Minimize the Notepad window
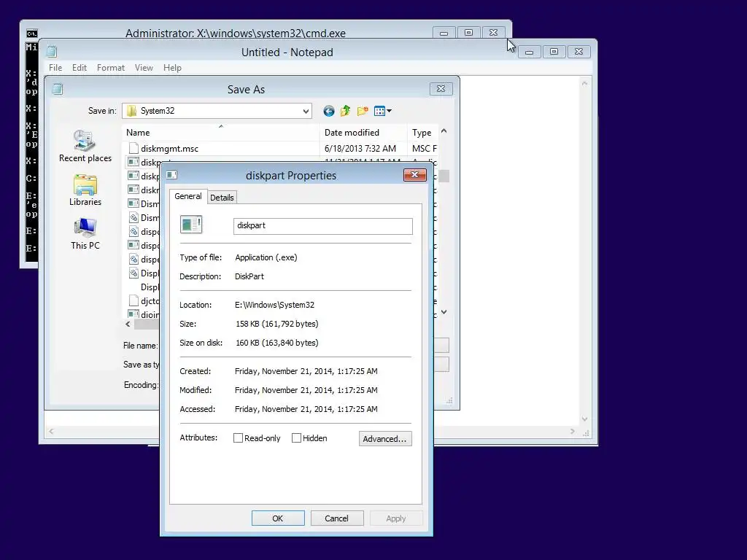Image resolution: width=747 pixels, height=560 pixels. [530, 52]
